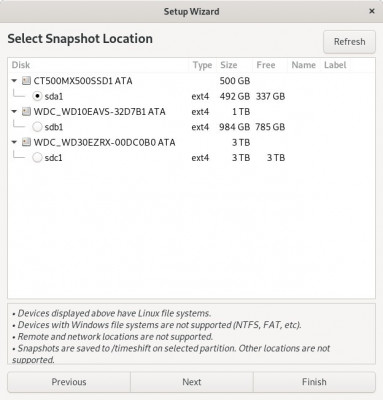383x400 pixels.
Task: Sort by the Type column header
Action: click(202, 65)
